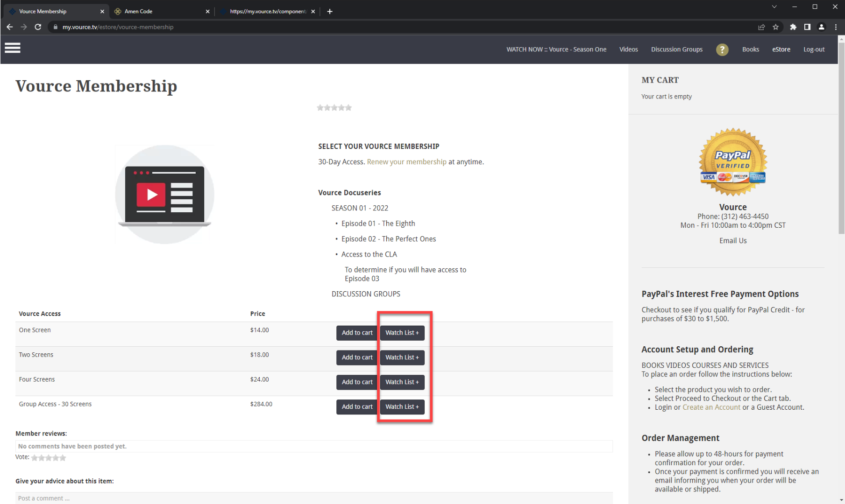Rate the item using Vote stars
845x504 pixels.
49,458
